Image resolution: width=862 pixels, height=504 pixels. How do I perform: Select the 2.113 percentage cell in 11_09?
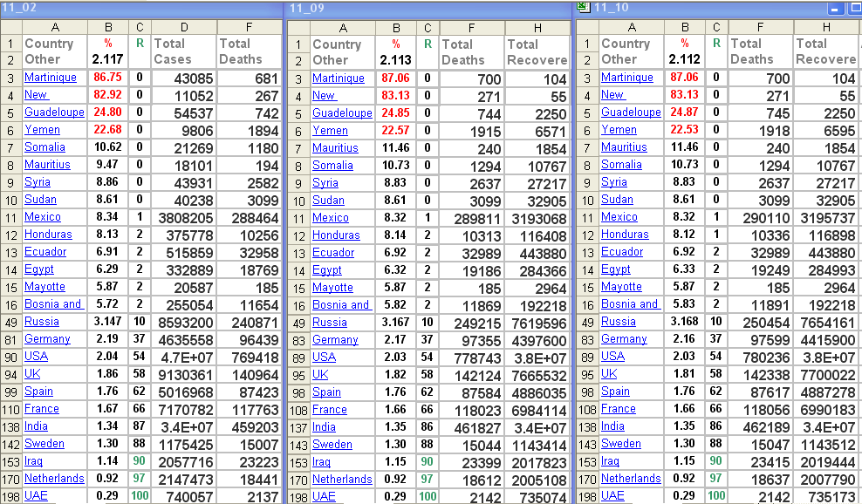point(395,60)
